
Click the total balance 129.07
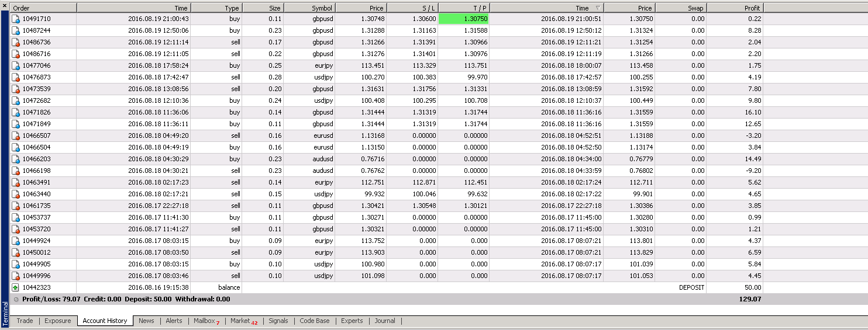(x=751, y=299)
